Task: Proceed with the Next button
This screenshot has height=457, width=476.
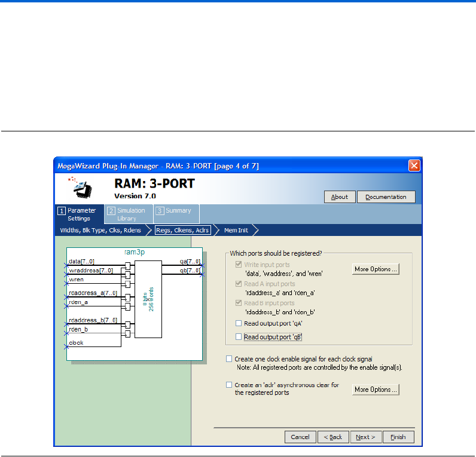Action: [366, 437]
